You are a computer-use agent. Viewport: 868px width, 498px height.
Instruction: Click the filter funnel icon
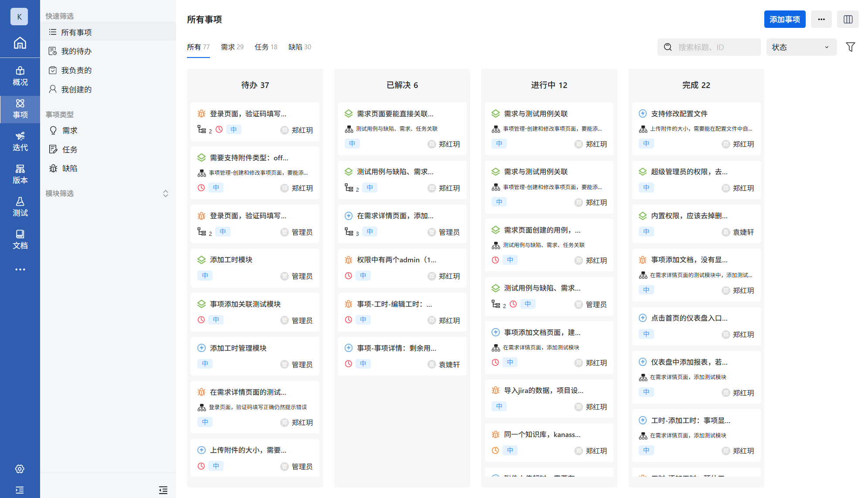850,47
